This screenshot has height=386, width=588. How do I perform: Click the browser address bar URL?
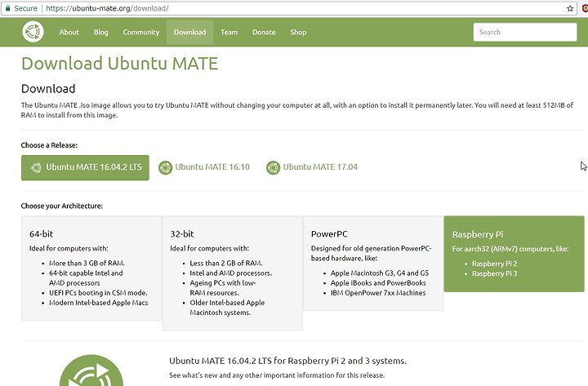(x=107, y=8)
